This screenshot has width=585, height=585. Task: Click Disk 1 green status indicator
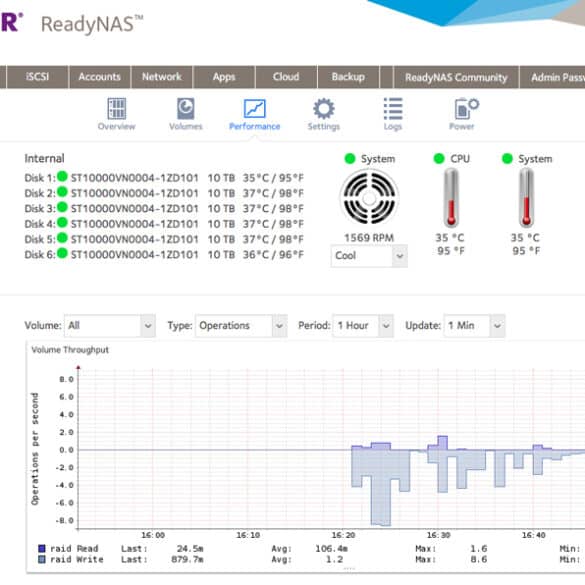(62, 176)
